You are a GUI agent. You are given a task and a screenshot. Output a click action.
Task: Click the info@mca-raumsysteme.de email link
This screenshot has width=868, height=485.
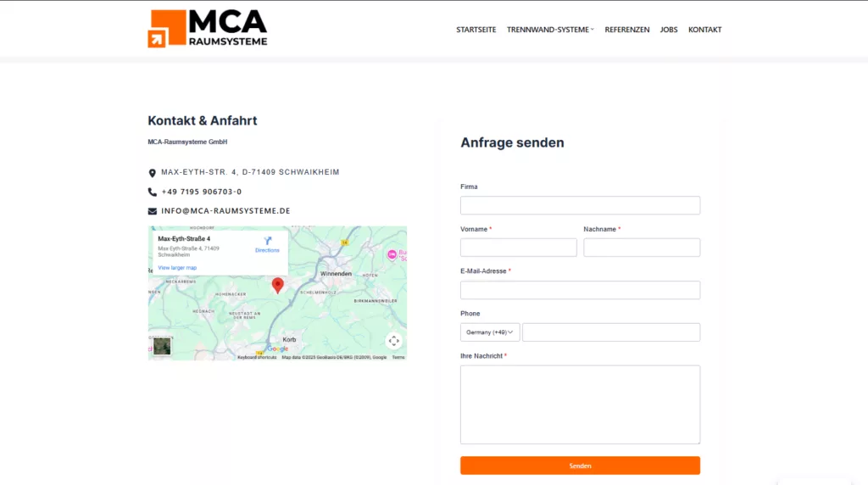point(225,211)
